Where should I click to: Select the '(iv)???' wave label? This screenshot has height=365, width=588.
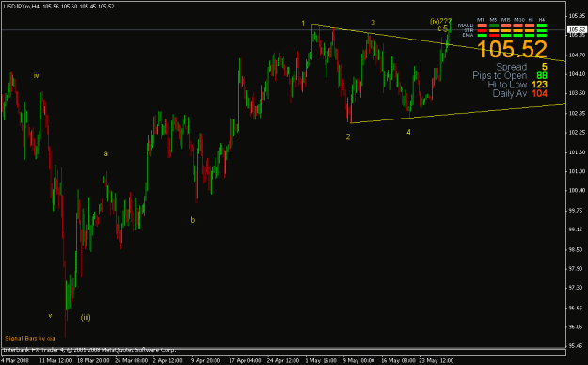click(x=440, y=21)
